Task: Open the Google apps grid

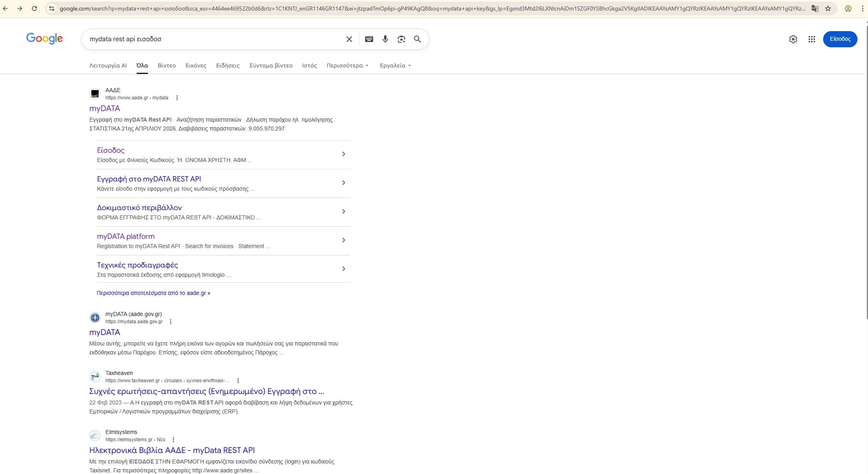Action: click(812, 39)
